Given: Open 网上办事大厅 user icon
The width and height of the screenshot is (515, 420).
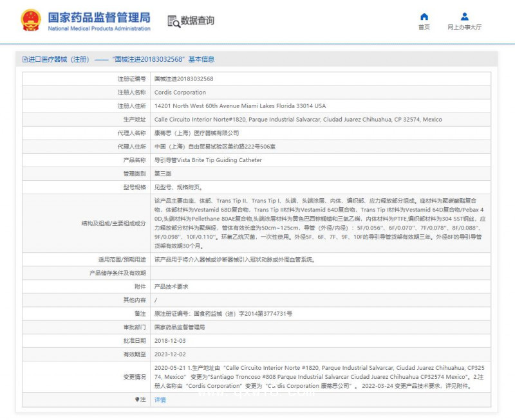Looking at the screenshot, I should tap(464, 17).
